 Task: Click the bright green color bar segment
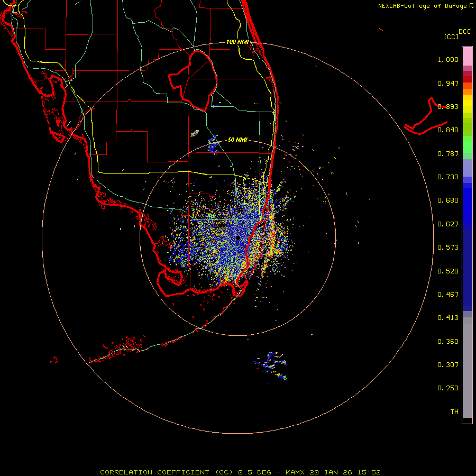tap(467, 144)
